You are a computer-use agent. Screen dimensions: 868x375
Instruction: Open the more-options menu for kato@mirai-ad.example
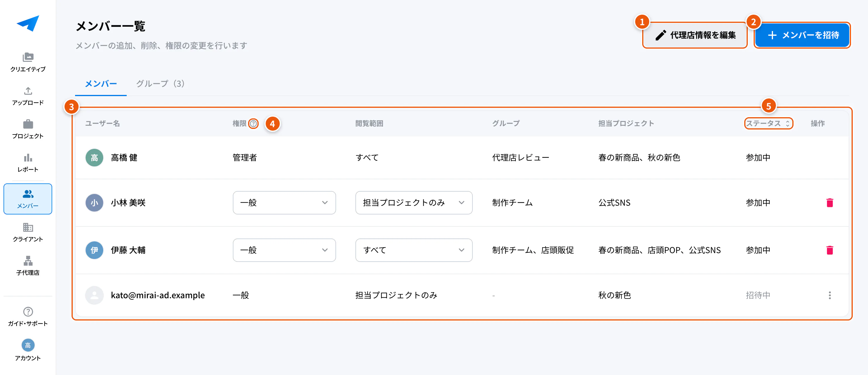pos(830,295)
